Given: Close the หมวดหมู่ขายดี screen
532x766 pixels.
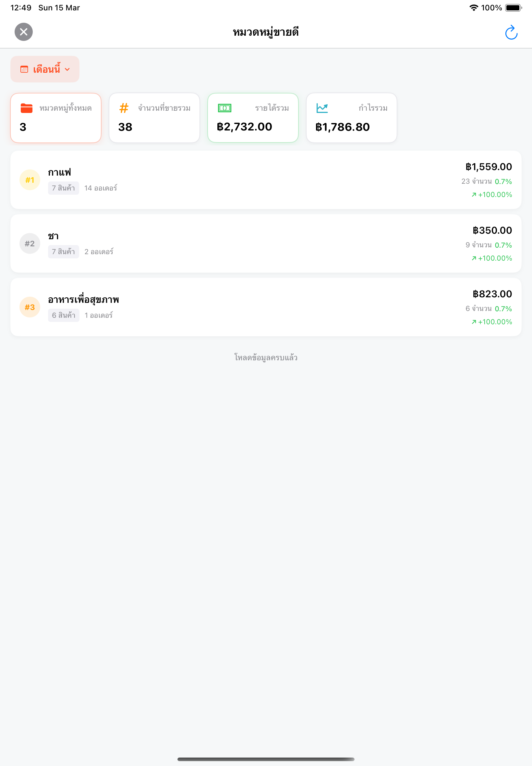Looking at the screenshot, I should click(x=24, y=32).
